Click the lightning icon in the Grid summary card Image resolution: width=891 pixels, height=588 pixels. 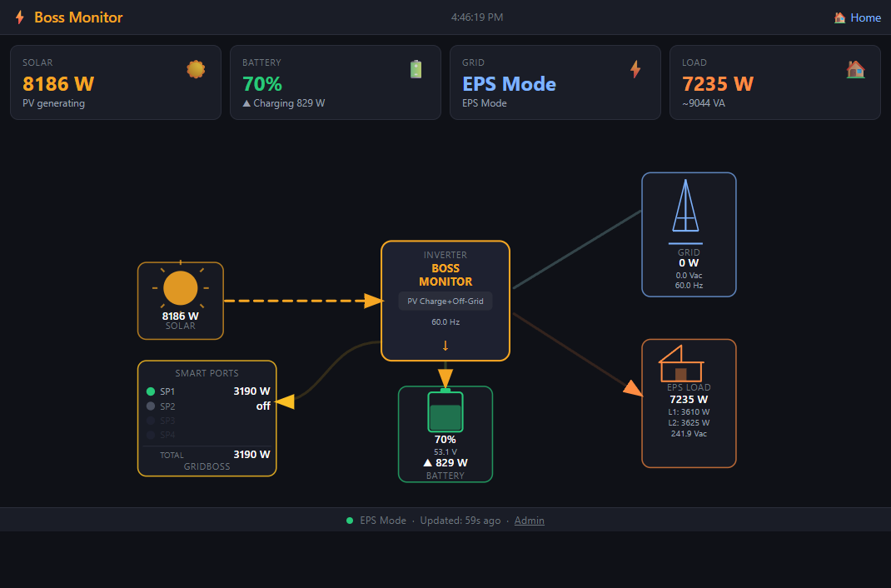point(635,69)
